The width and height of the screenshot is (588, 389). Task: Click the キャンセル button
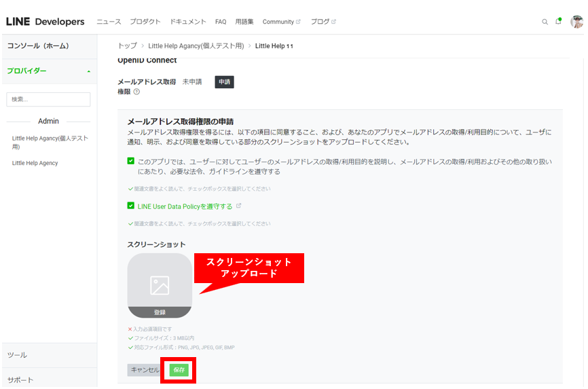click(145, 370)
